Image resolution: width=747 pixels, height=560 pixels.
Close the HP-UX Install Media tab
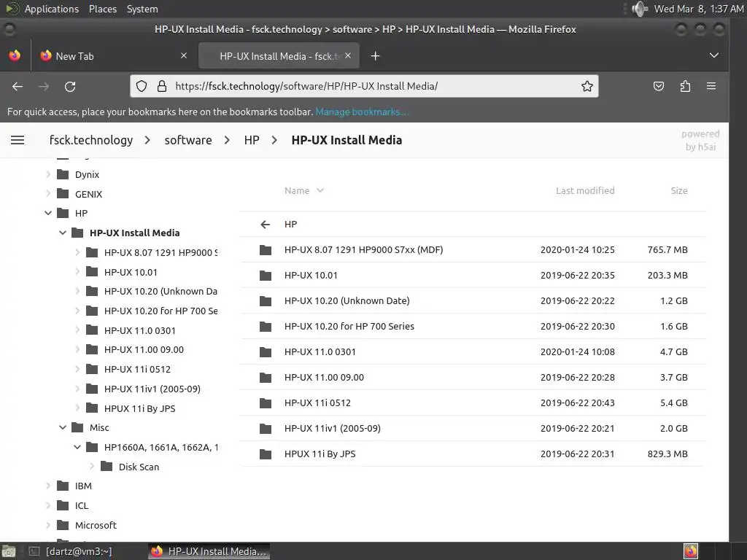(x=348, y=55)
